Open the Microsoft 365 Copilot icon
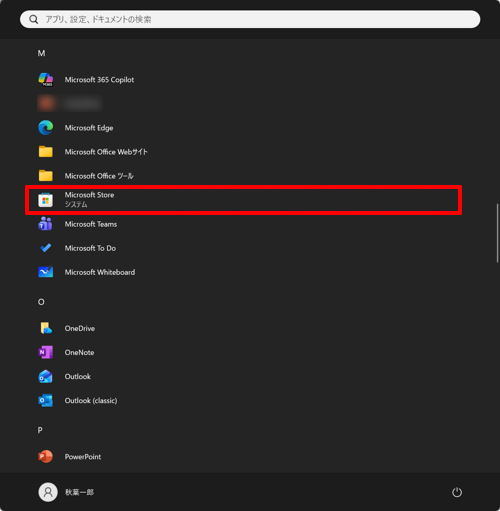 (x=45, y=80)
